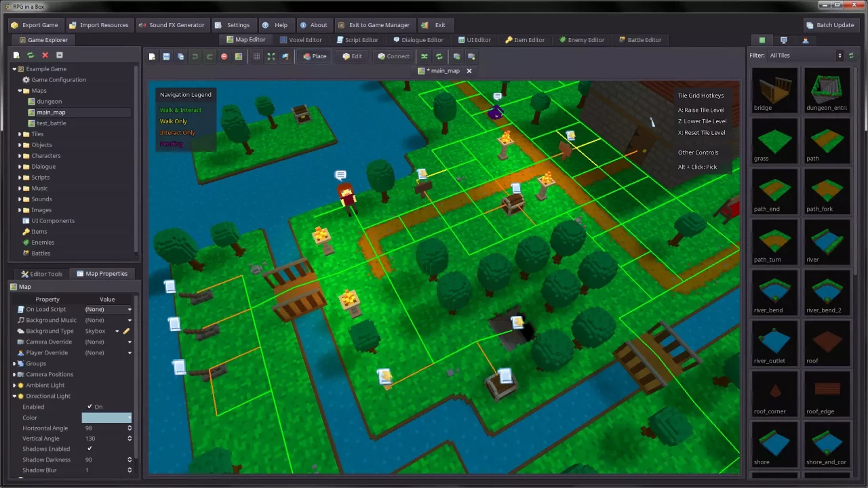Screen dimensions: 868x488
Task: Click the green refresh icon beside tile filter
Action: click(851, 56)
